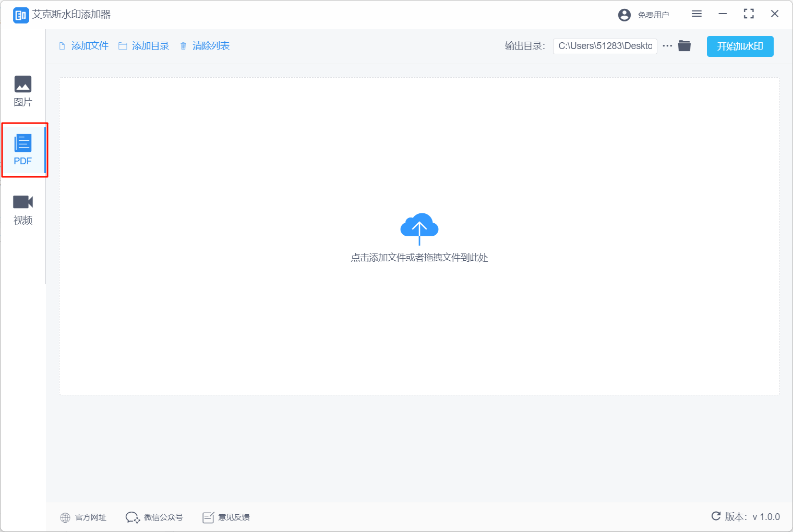
Task: Click the refresh icon next to version
Action: click(x=716, y=516)
